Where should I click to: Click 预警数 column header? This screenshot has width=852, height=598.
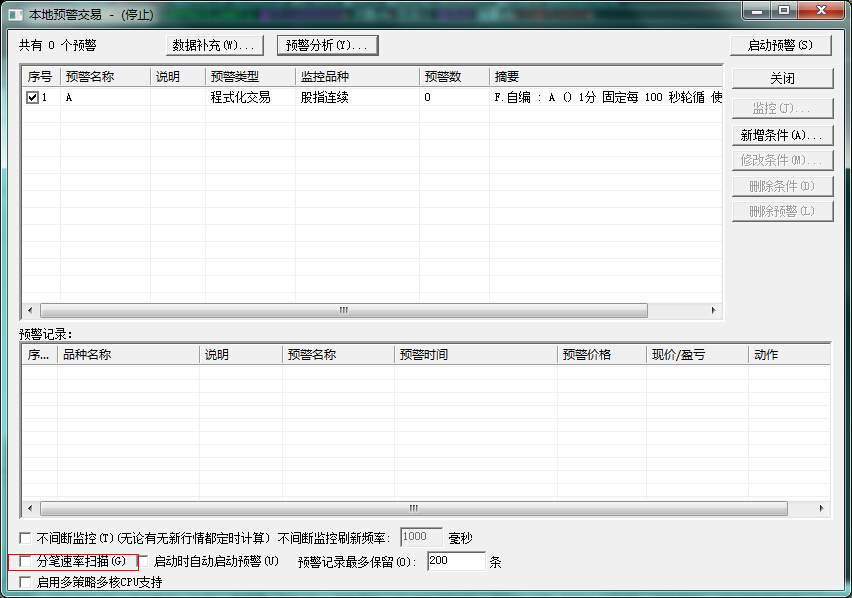(454, 77)
